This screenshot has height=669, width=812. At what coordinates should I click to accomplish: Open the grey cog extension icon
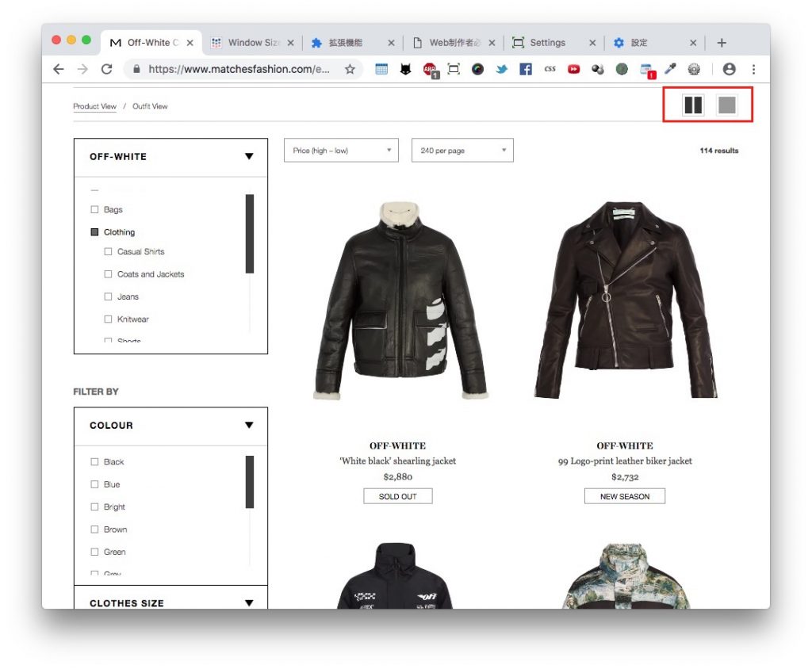(694, 69)
